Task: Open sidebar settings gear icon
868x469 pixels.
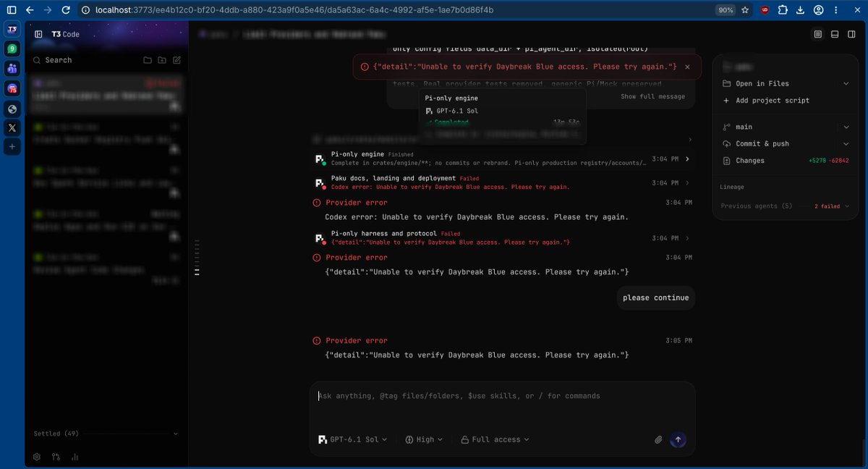Action: click(x=37, y=457)
